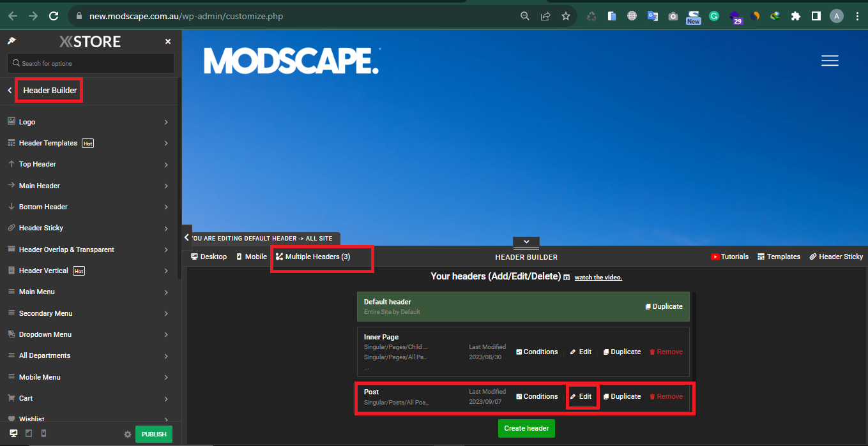Screen dimensions: 868x446
Task: Duplicate the Inner Page header
Action: (622, 352)
